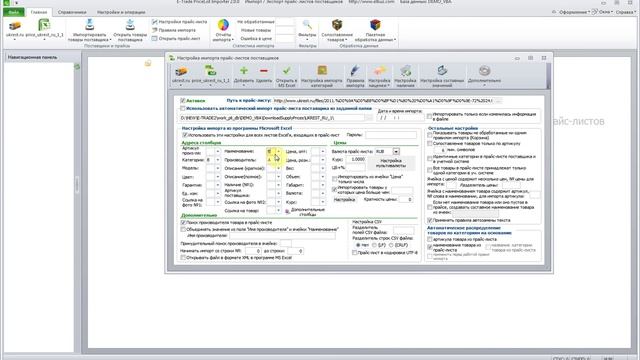Click the green plus Добавить icon
Viewport: 640px width, 360px height.
[x=244, y=71]
